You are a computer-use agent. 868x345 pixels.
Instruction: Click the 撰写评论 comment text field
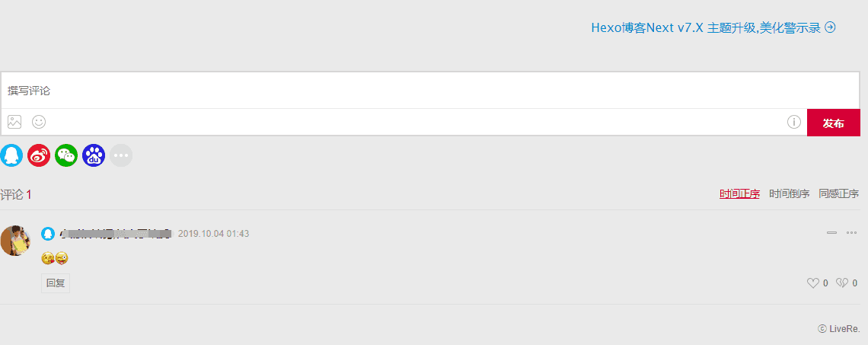click(x=430, y=91)
